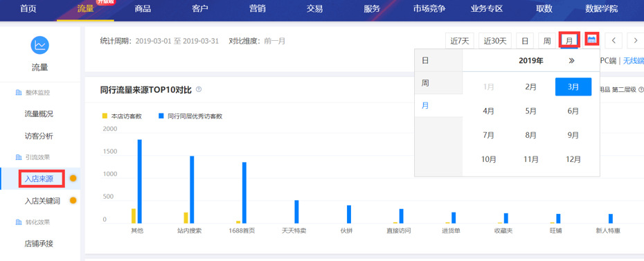644x261 pixels.
Task: Click blue bar above 伙拼
Action: click(x=349, y=214)
